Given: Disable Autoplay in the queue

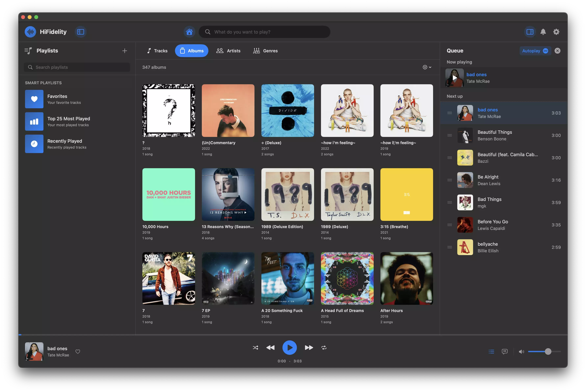Looking at the screenshot, I should pyautogui.click(x=535, y=51).
